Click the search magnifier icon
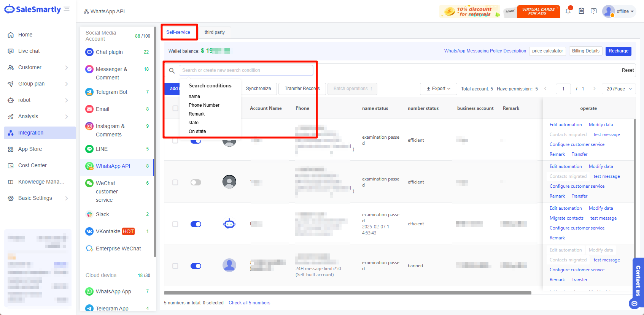The image size is (644, 315). [x=172, y=71]
